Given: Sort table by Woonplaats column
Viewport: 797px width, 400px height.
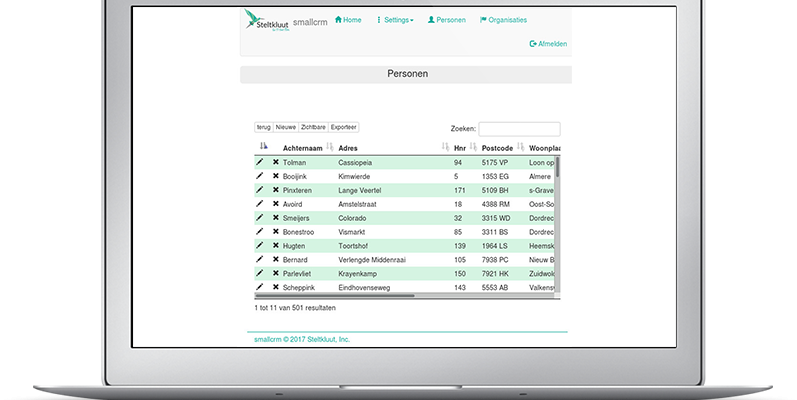Looking at the screenshot, I should [544, 148].
